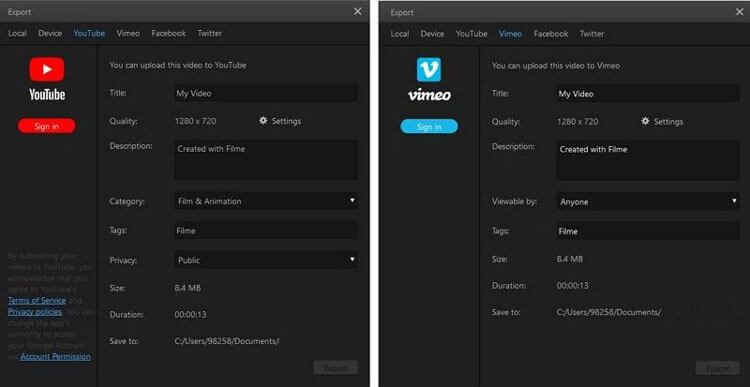The width and height of the screenshot is (750, 387).
Task: Close the left YouTube Export window
Action: point(357,11)
